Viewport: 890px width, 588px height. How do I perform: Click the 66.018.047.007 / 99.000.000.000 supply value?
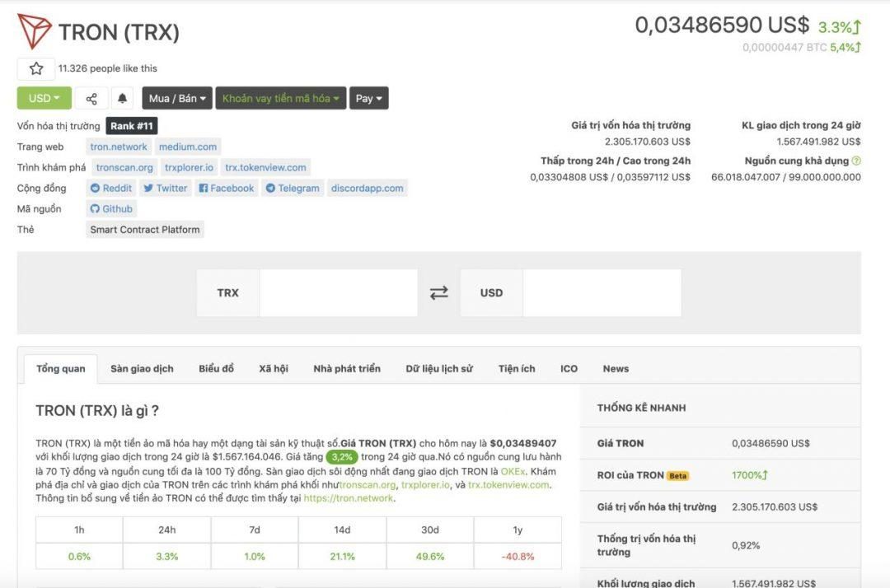(786, 178)
